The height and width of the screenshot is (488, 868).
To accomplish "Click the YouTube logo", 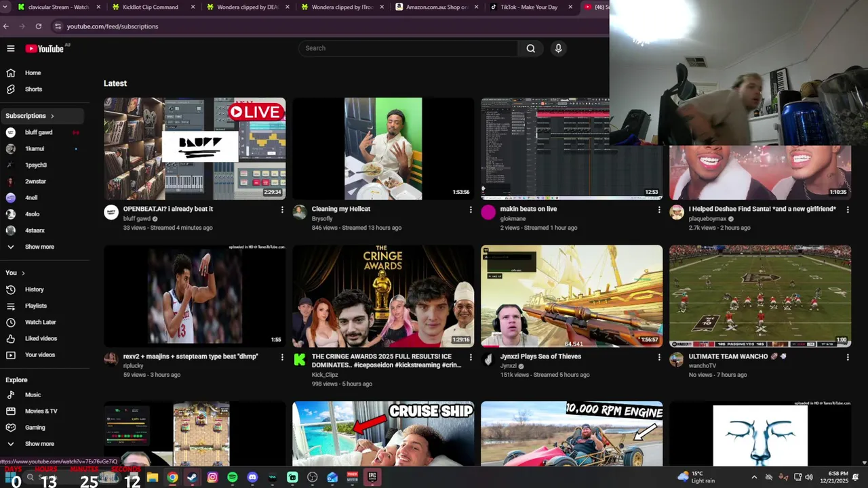I will click(45, 49).
